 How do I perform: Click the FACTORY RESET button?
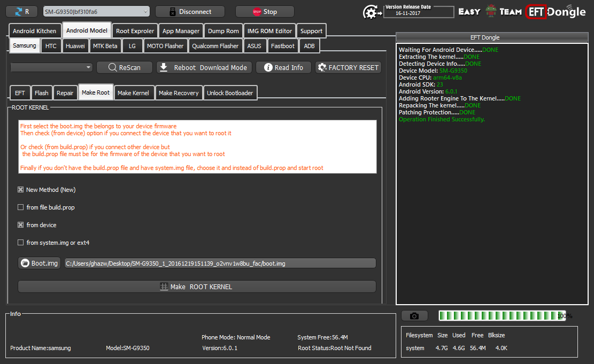click(x=348, y=67)
